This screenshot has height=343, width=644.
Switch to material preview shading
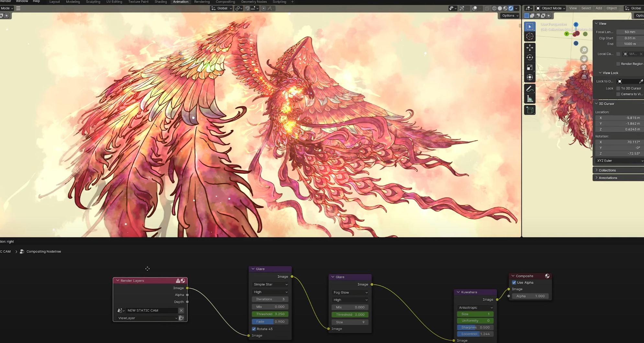pyautogui.click(x=505, y=8)
